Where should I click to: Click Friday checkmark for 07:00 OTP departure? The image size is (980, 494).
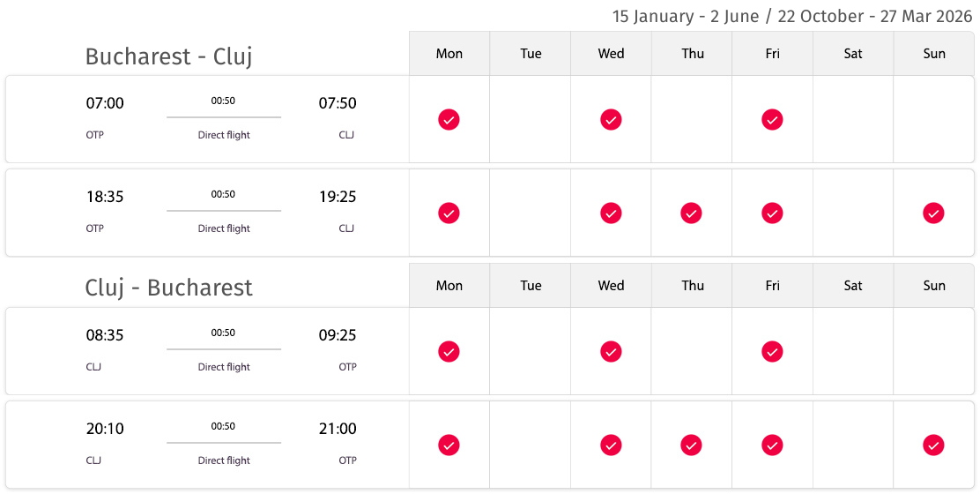click(x=772, y=119)
